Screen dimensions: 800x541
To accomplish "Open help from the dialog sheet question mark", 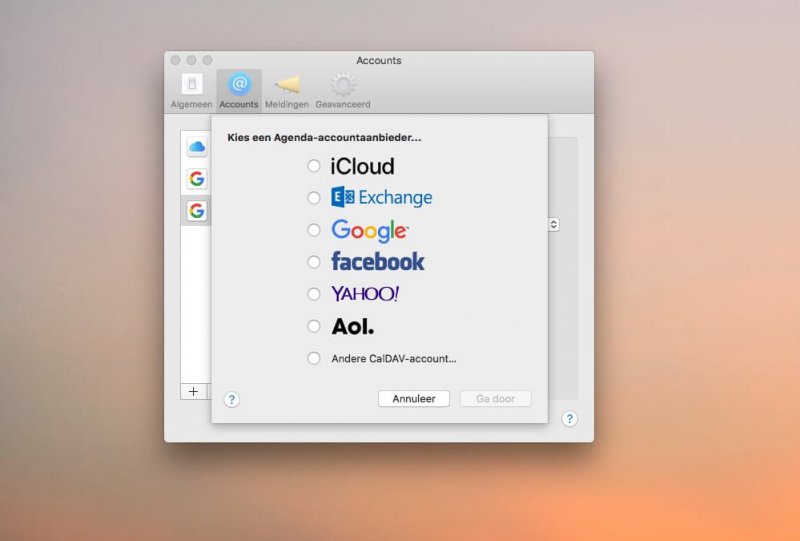I will click(x=232, y=400).
